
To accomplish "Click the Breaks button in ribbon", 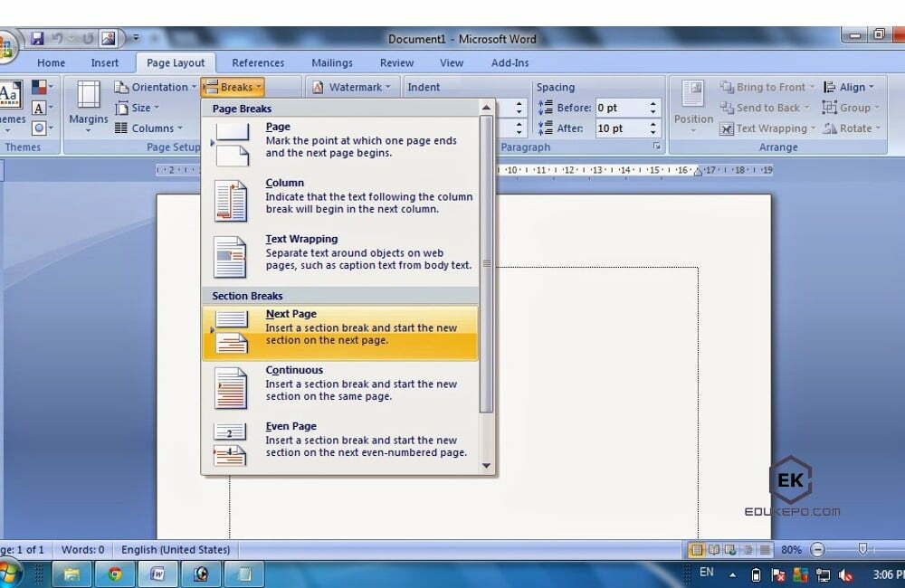I will coord(233,87).
